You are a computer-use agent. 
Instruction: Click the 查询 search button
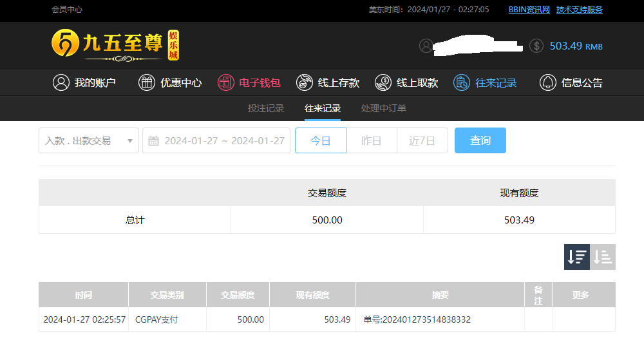480,140
